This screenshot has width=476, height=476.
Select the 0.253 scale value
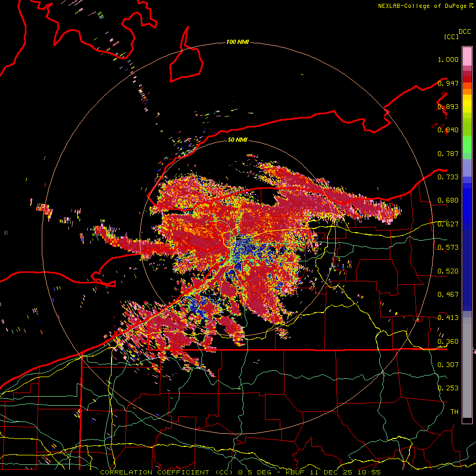448,388
